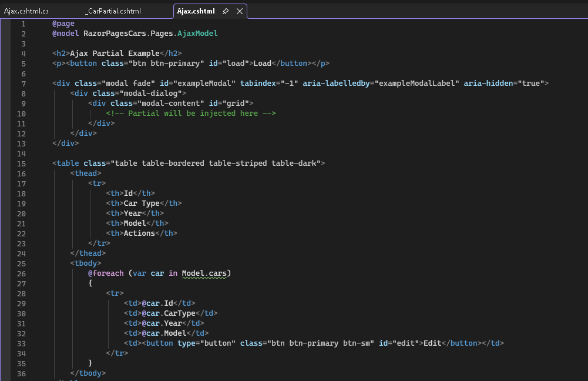Select the active Ajax.cshtml tab title
Screen dimensions: 588x381
point(196,11)
